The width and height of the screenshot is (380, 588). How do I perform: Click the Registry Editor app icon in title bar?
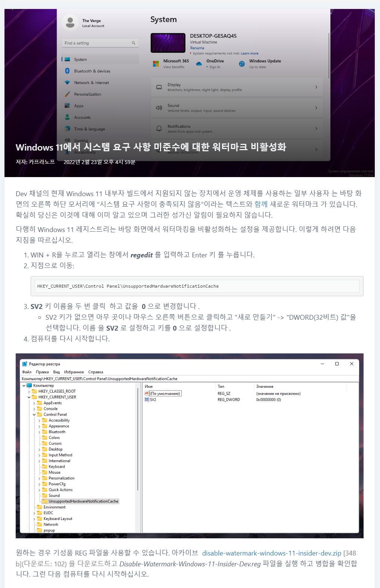[x=25, y=364]
